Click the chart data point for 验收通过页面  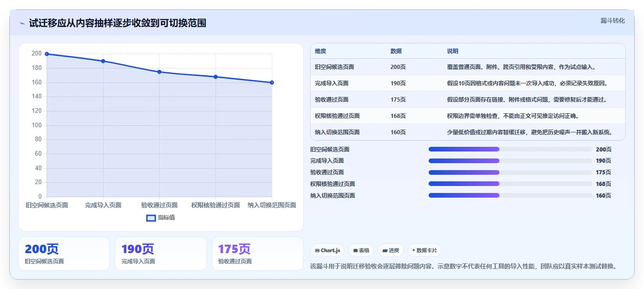pos(159,72)
